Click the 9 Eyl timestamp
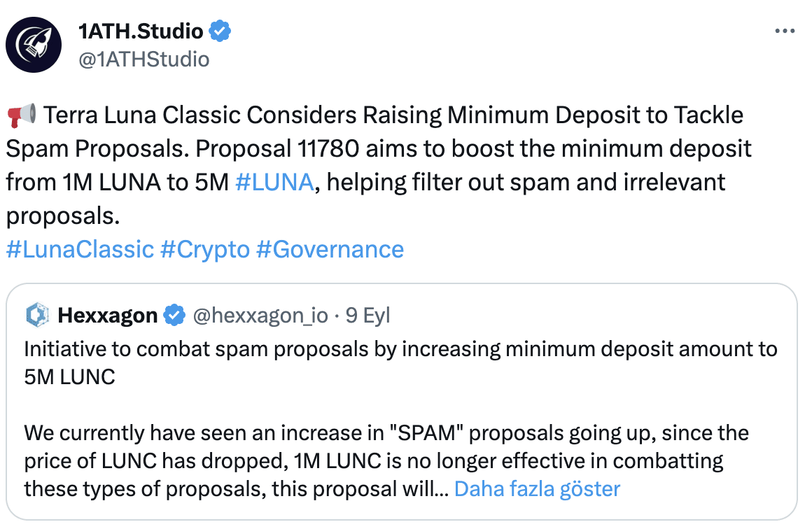 click(367, 315)
